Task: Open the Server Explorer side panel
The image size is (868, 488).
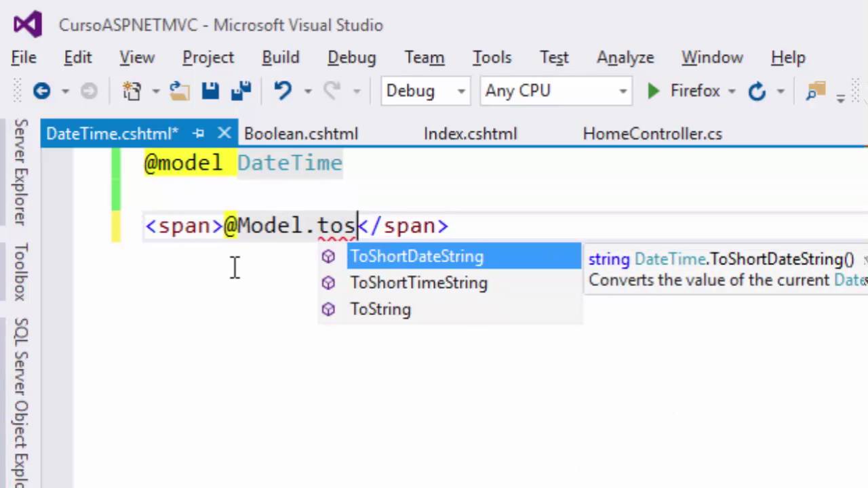Action: [20, 172]
